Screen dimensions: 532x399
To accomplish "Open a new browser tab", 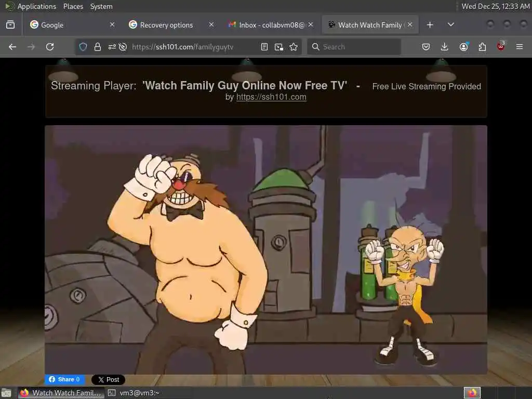I will [430, 25].
